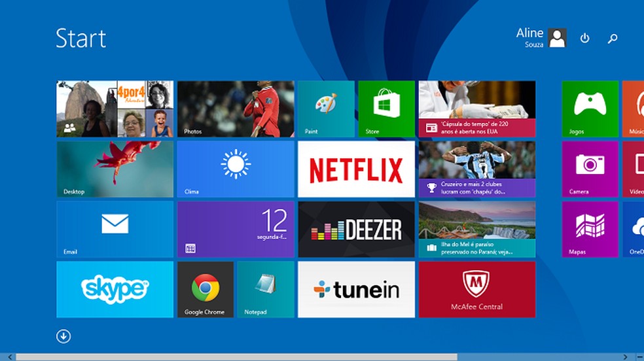Open the Photos tile
This screenshot has width=644, height=361.
pyautogui.click(x=236, y=109)
